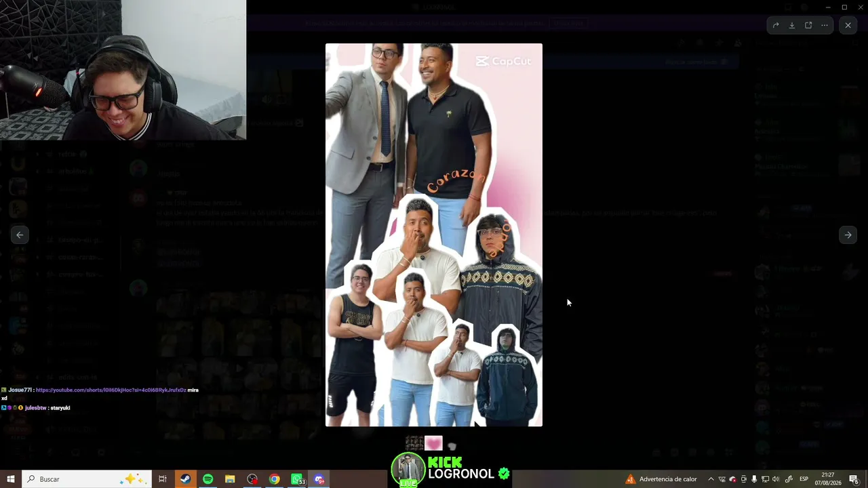The height and width of the screenshot is (488, 868).
Task: Open Spotify from the taskbar
Action: point(208,479)
